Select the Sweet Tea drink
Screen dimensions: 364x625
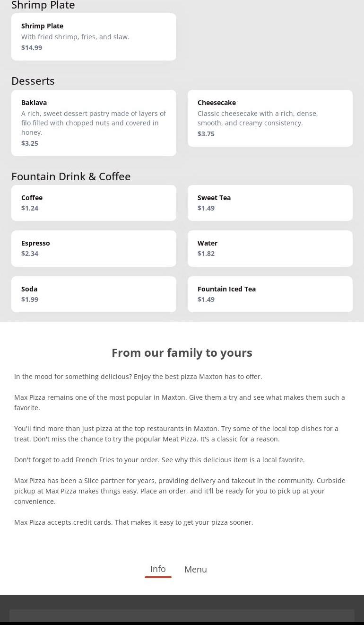[270, 202]
